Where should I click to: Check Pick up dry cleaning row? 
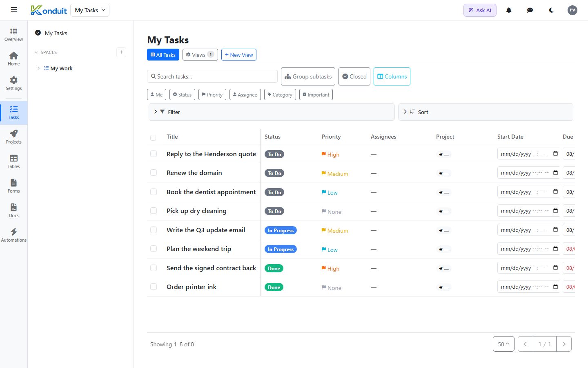pyautogui.click(x=154, y=211)
